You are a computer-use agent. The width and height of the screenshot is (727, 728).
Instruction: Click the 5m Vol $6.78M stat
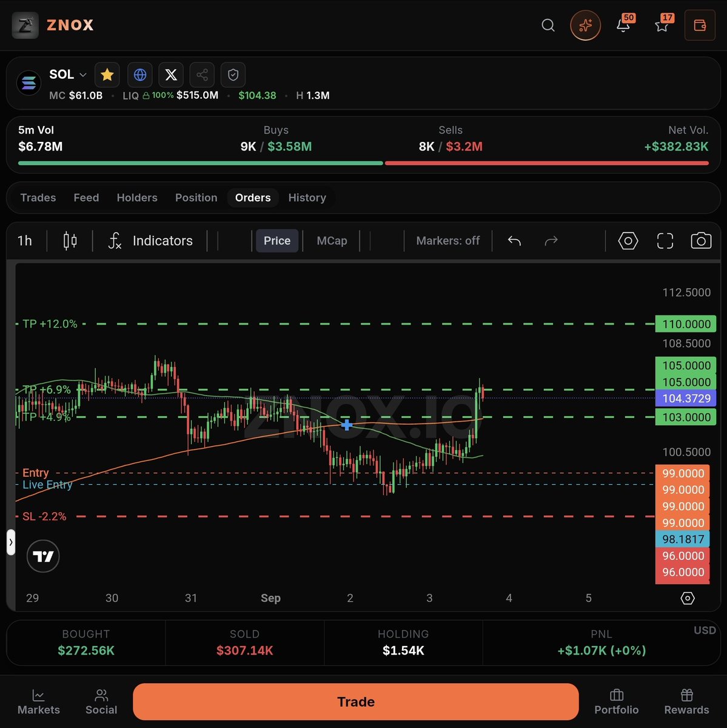41,139
